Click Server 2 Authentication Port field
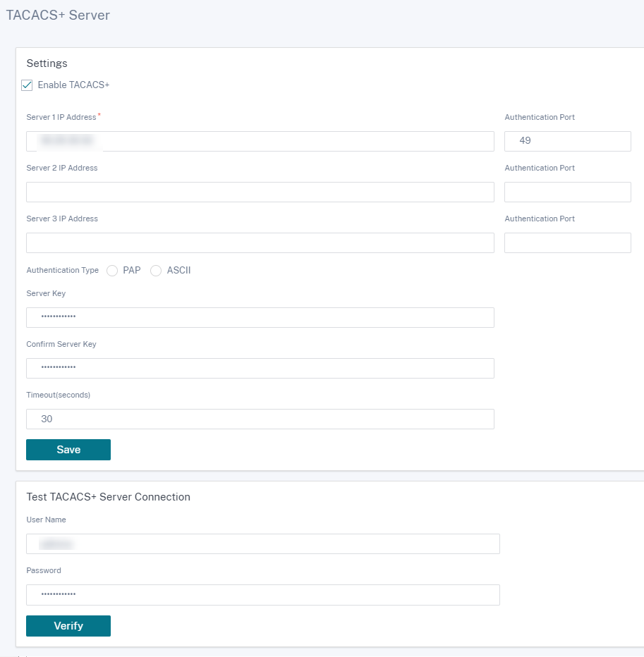644x657 pixels. (x=568, y=192)
